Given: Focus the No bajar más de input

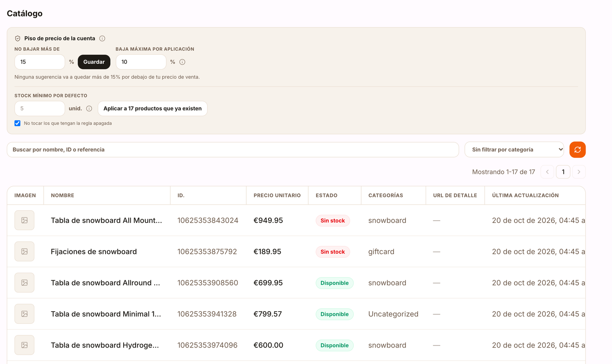Looking at the screenshot, I should pyautogui.click(x=40, y=62).
